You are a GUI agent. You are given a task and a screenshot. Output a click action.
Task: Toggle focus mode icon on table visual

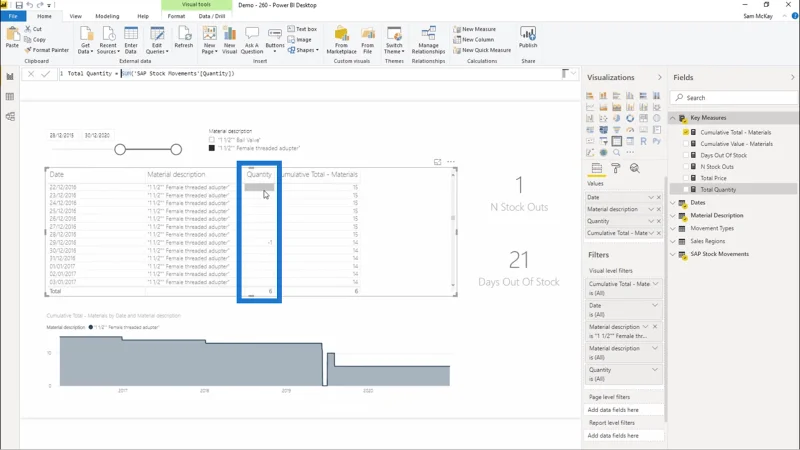437,162
